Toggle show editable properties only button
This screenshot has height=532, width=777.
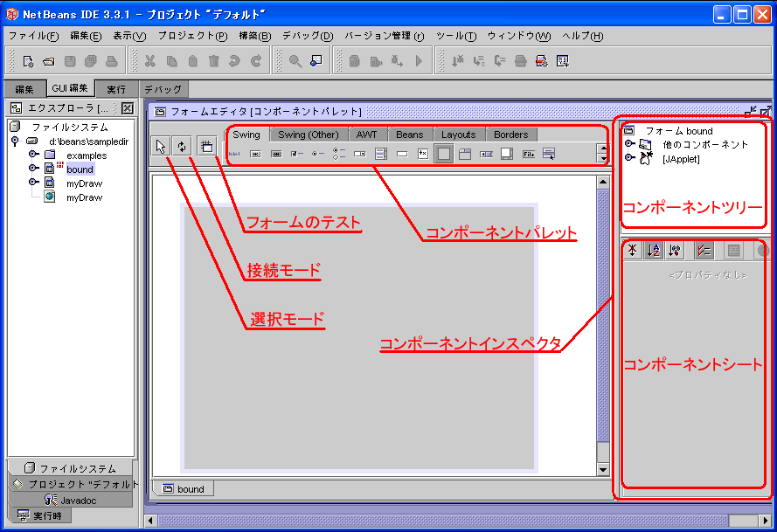click(x=704, y=250)
